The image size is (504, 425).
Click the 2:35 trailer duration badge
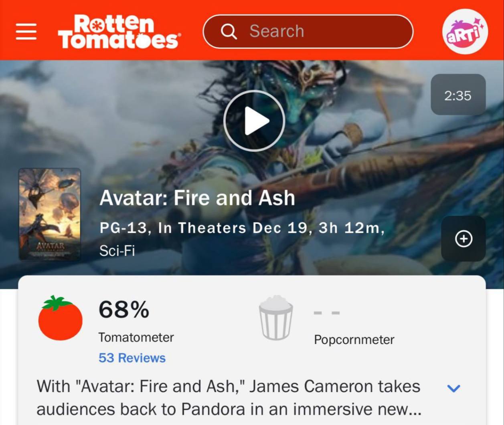point(458,95)
